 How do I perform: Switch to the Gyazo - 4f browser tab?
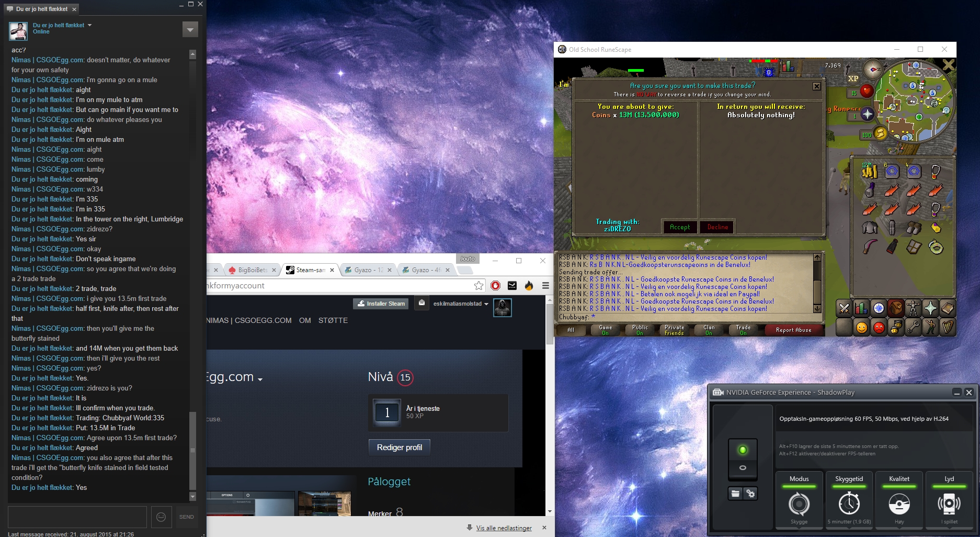coord(426,270)
